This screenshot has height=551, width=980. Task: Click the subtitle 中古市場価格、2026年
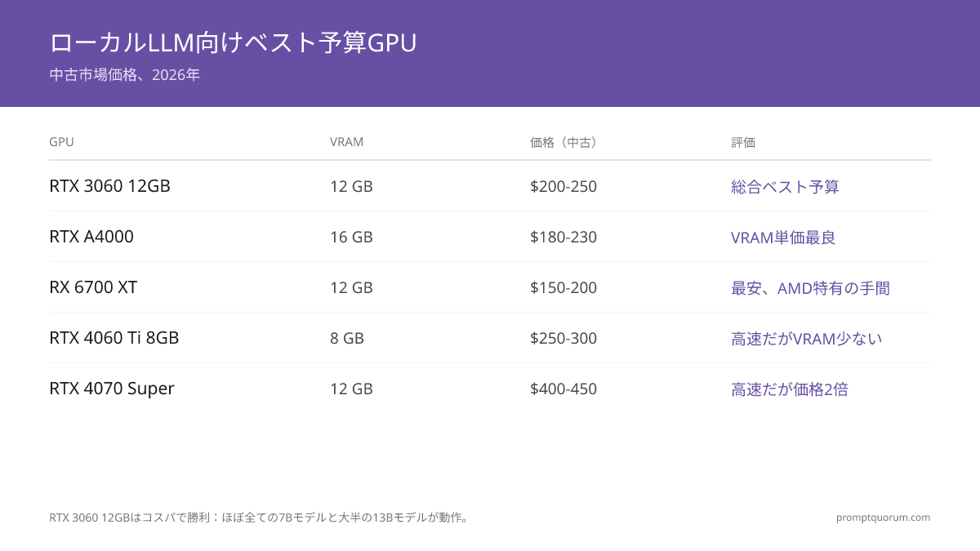click(124, 75)
